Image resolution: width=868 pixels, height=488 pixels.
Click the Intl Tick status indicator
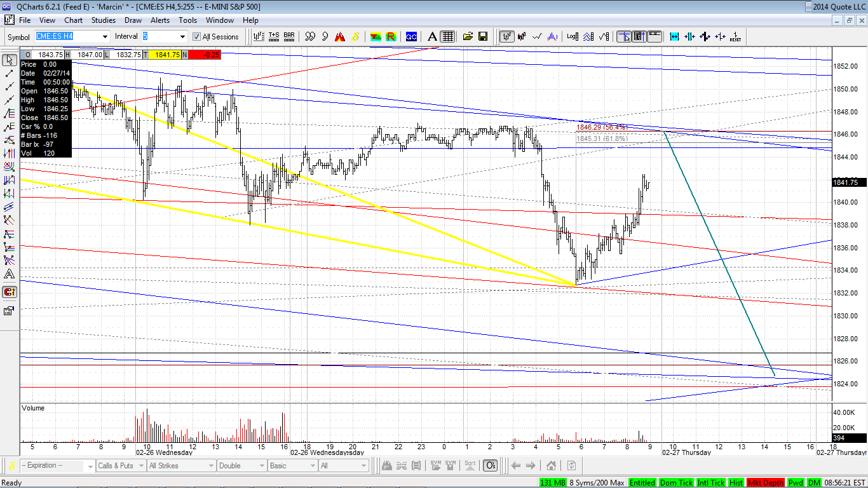pos(711,483)
